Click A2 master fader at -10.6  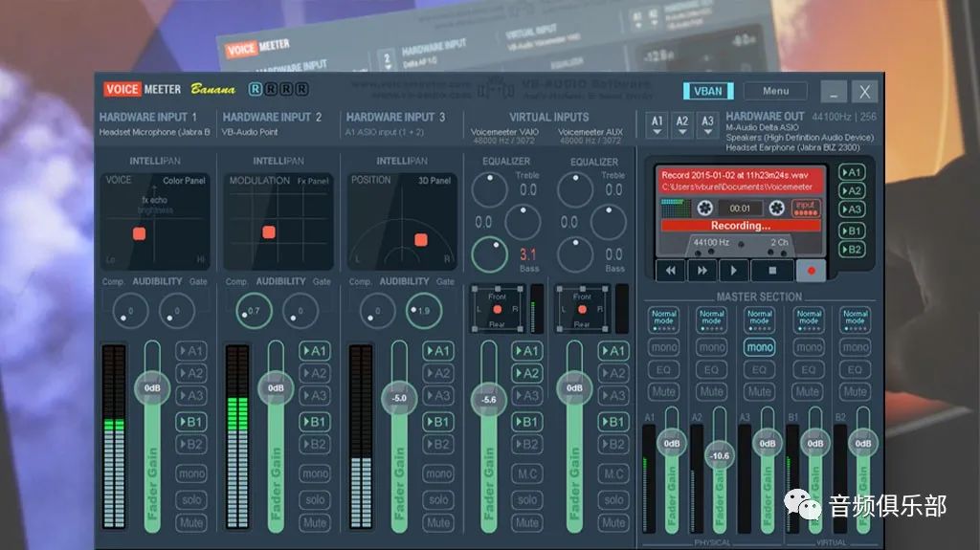(x=720, y=455)
